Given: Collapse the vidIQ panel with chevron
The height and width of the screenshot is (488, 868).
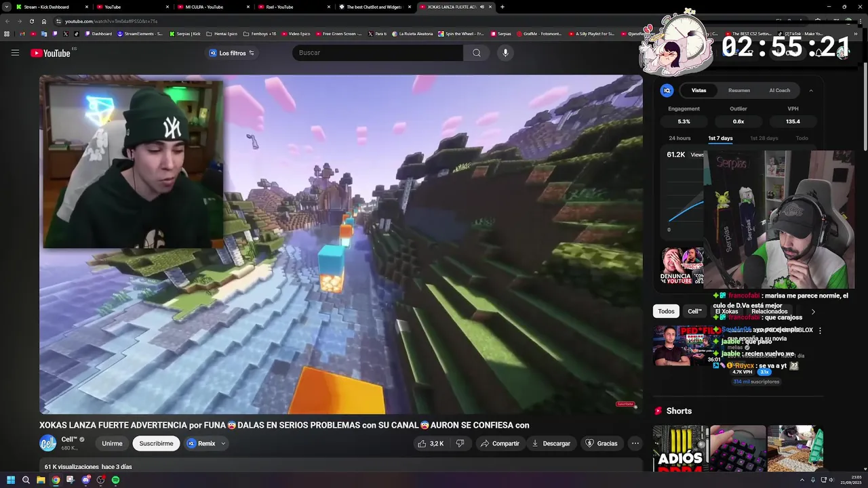Looking at the screenshot, I should [810, 90].
